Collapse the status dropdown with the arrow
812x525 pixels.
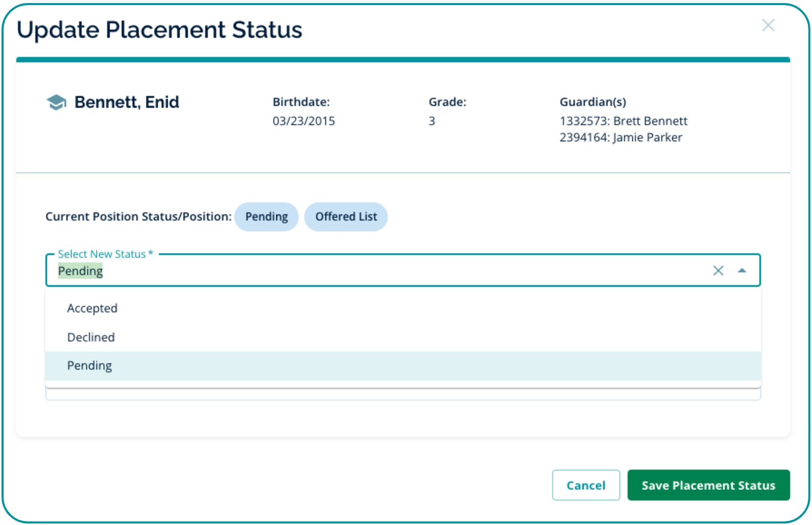[742, 271]
